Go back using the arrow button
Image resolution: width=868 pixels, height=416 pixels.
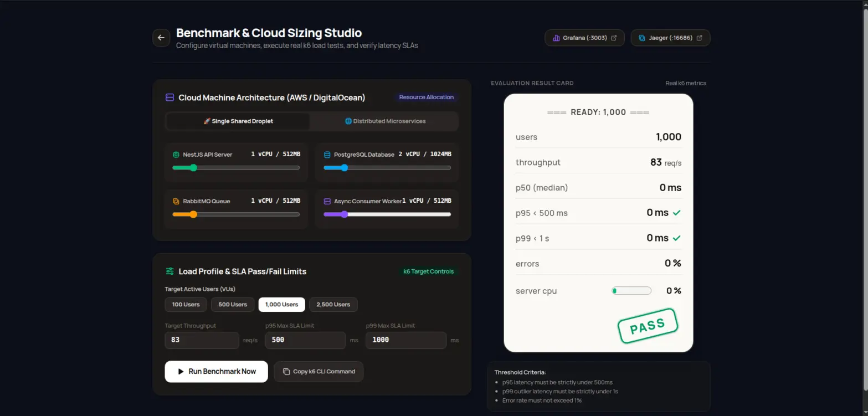161,38
